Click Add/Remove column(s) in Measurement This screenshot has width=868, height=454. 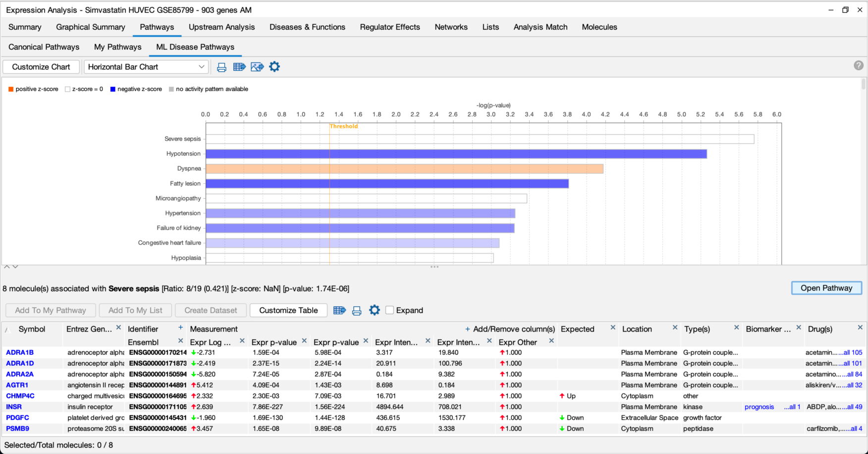510,329
